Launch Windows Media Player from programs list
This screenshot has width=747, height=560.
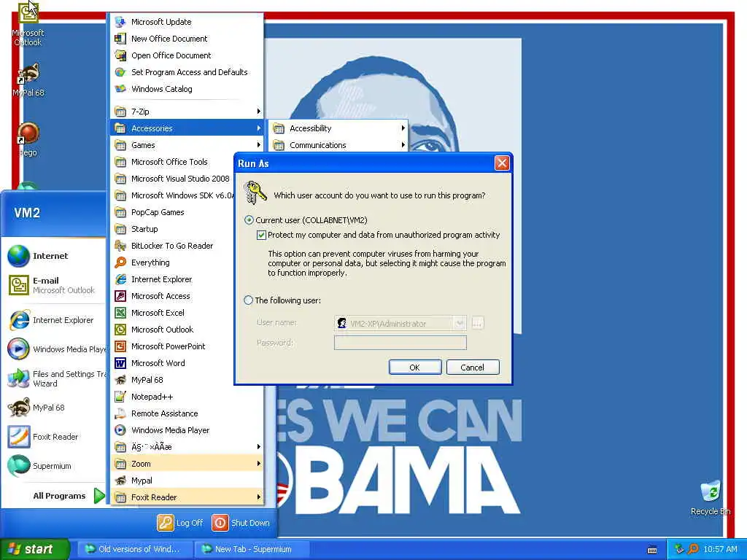[x=187, y=430]
